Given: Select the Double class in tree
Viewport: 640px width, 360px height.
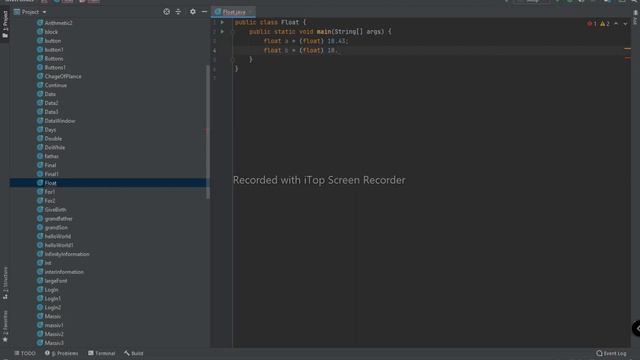Looking at the screenshot, I should coord(49,139).
